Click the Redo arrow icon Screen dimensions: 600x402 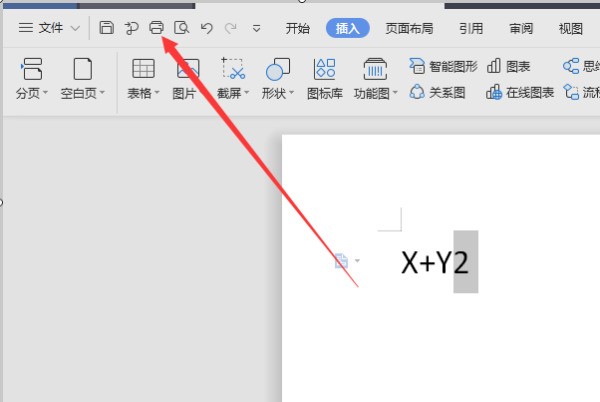point(231,28)
